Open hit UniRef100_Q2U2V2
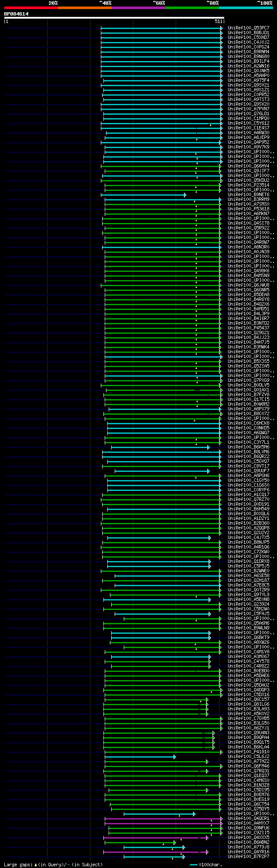 click(248, 533)
